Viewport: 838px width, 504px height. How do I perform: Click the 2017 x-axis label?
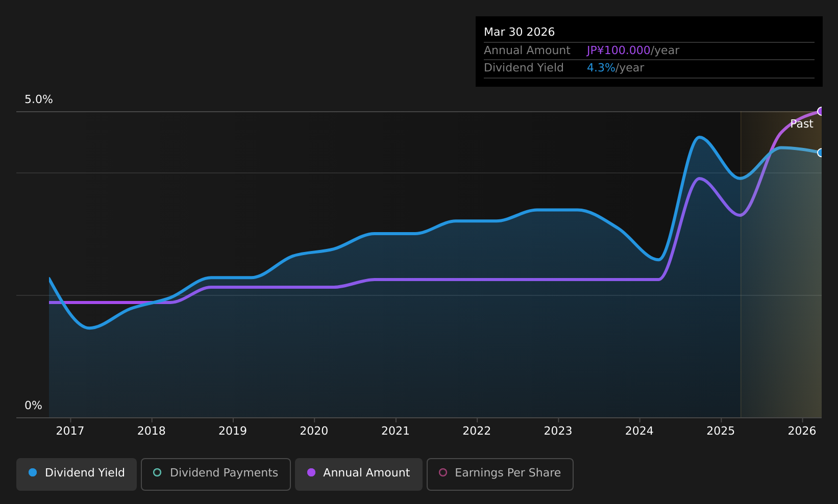[x=70, y=431]
